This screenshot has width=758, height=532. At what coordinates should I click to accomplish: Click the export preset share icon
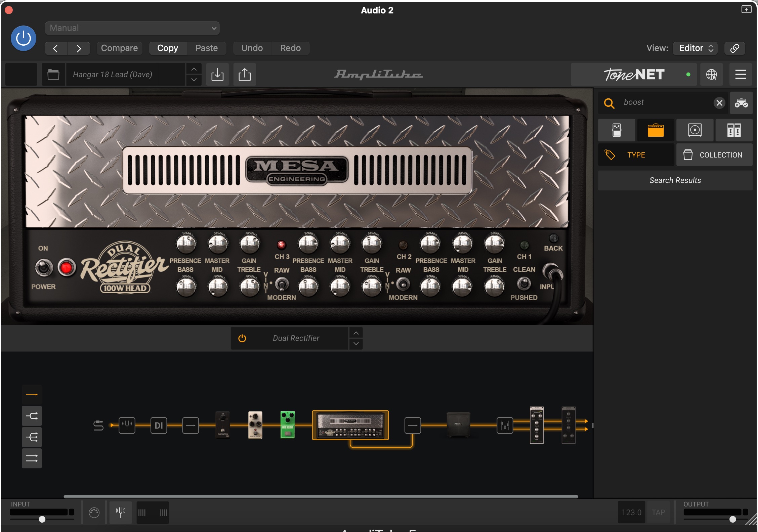(244, 74)
